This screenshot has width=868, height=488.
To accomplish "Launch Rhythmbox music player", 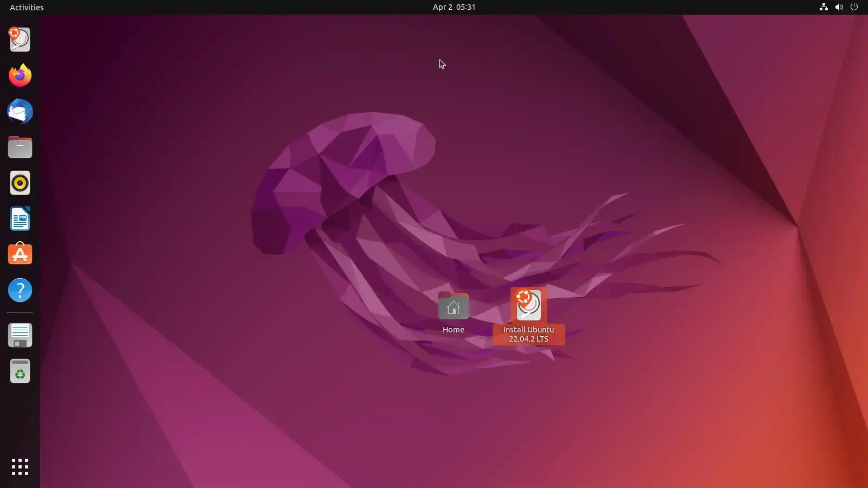I will point(20,183).
